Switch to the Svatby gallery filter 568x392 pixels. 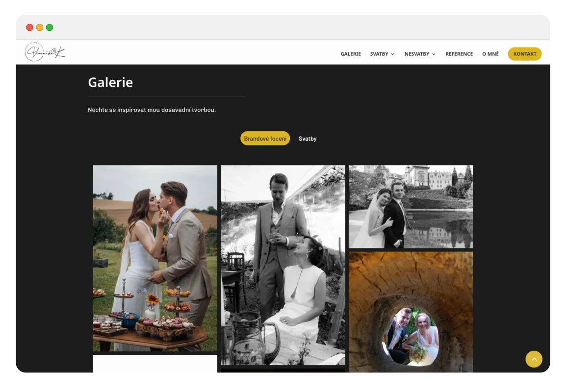click(x=308, y=139)
